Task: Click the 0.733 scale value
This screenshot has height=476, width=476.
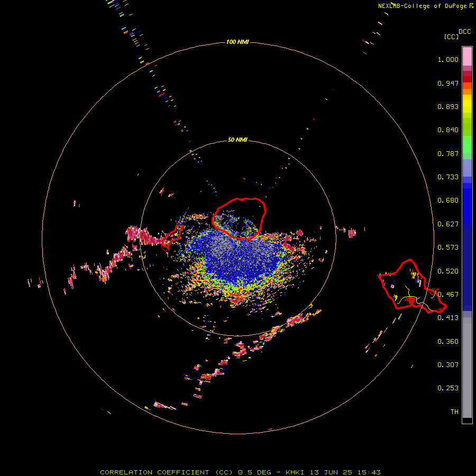Action: pos(448,177)
